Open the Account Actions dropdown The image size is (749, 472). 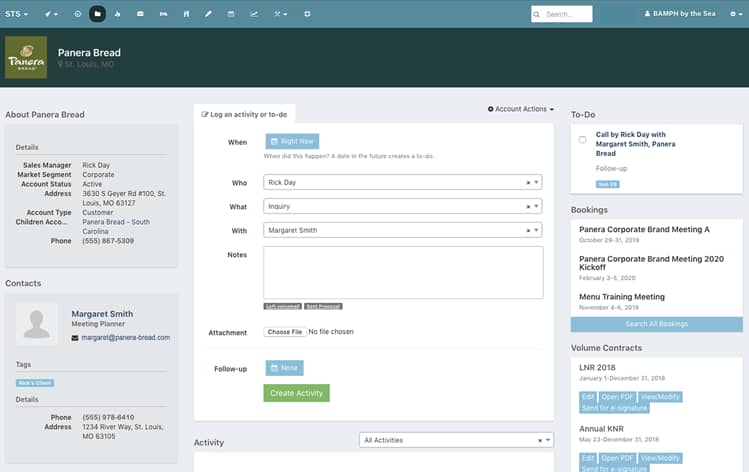coord(521,109)
